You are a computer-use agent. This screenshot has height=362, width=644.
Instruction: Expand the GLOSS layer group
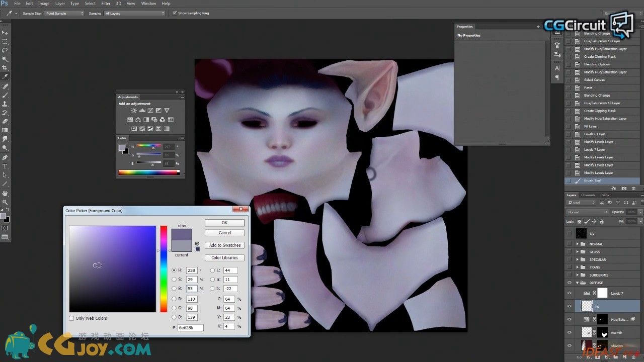click(578, 252)
